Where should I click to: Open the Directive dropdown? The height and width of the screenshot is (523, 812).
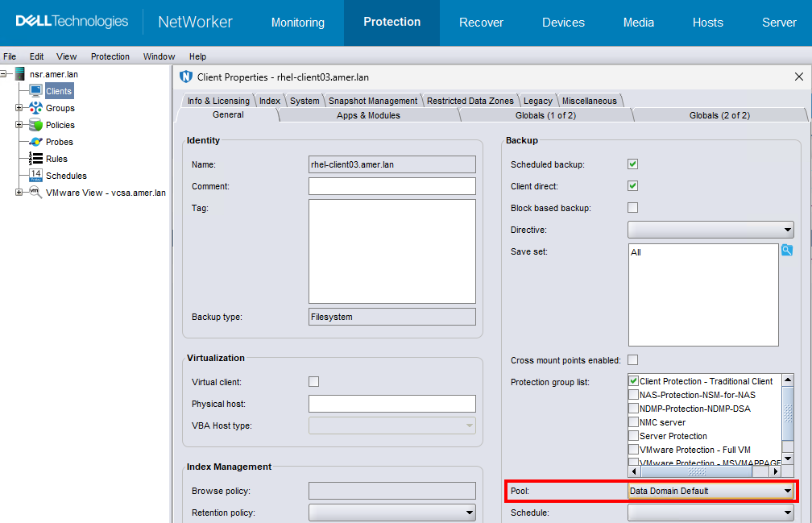[x=710, y=230]
